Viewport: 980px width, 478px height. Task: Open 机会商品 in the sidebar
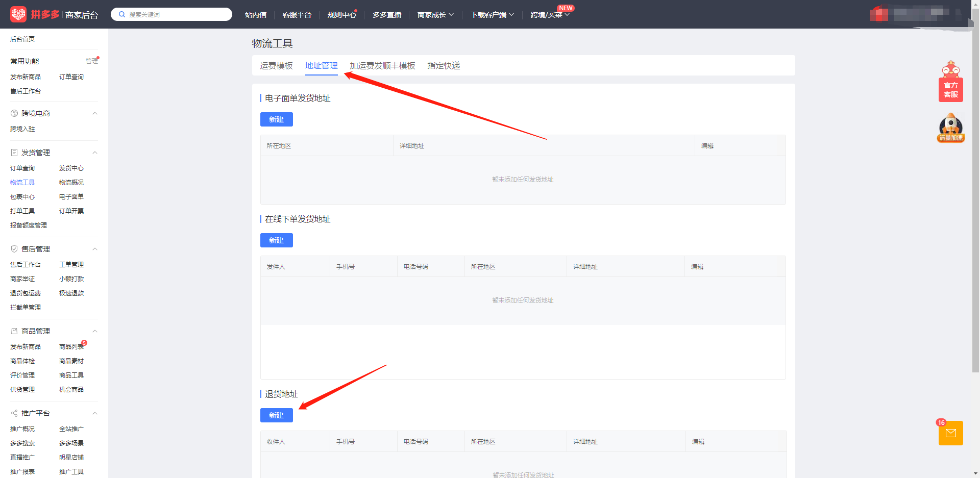pyautogui.click(x=71, y=390)
